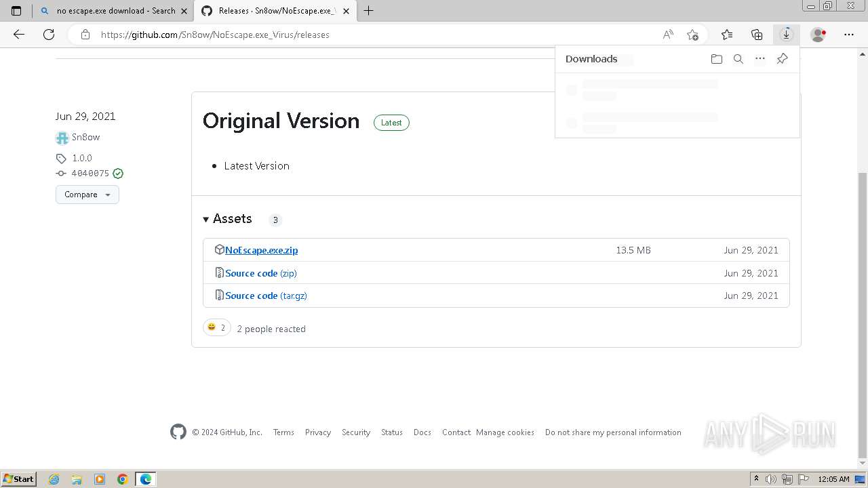
Task: Click the 2 people reacted text
Action: pos(271,329)
